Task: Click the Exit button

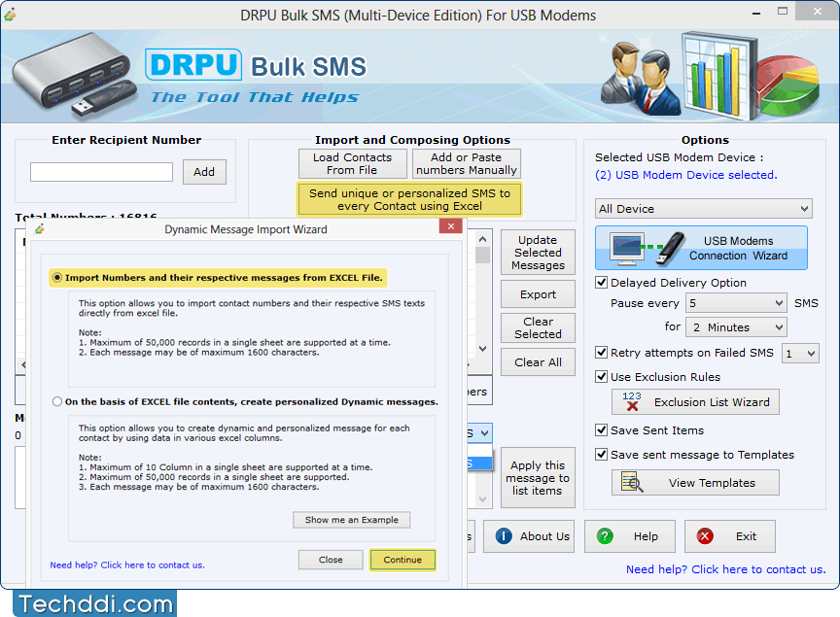Action: (729, 536)
